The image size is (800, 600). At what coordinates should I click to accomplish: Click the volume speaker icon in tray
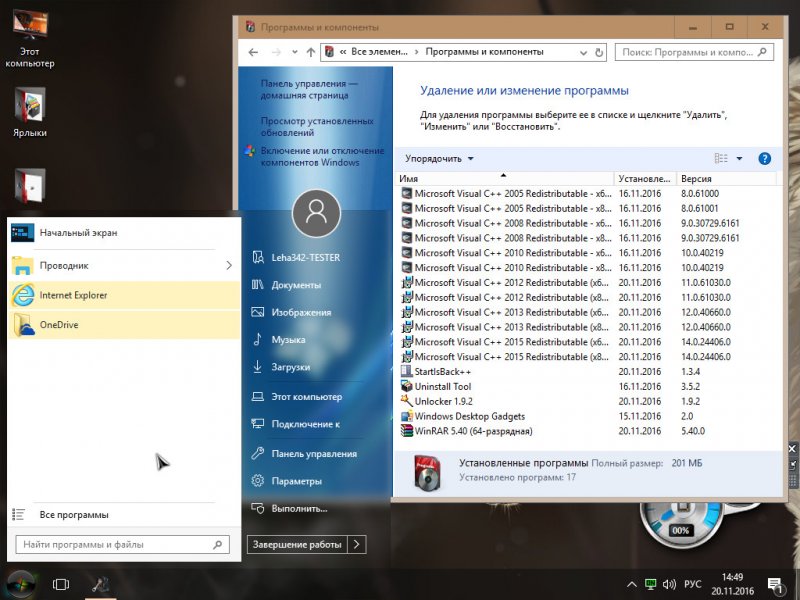pos(669,584)
